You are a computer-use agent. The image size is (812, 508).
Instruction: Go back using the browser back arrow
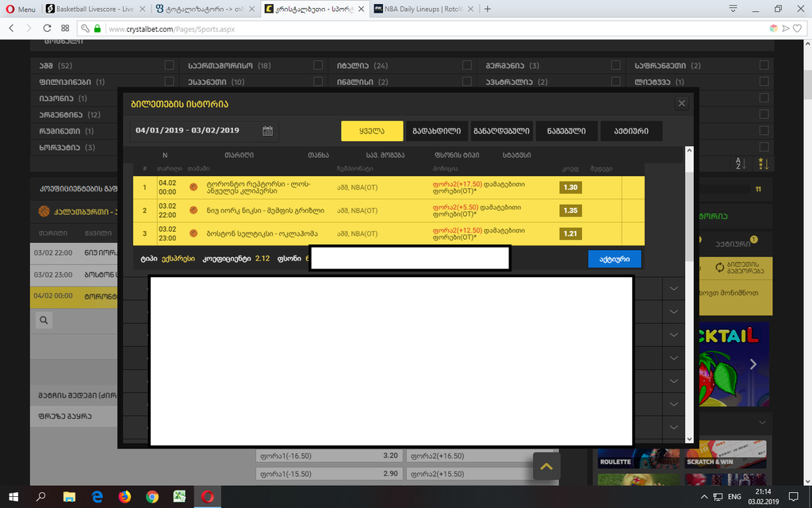coord(11,29)
